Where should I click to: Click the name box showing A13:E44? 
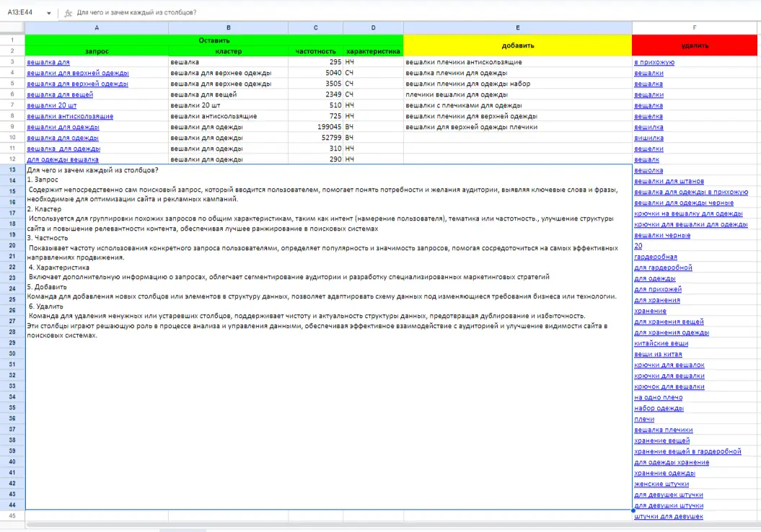pyautogui.click(x=22, y=13)
